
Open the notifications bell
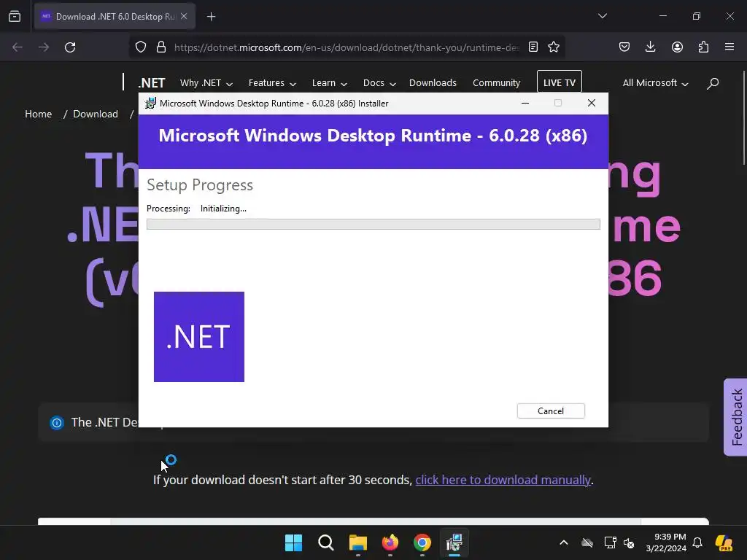697,542
